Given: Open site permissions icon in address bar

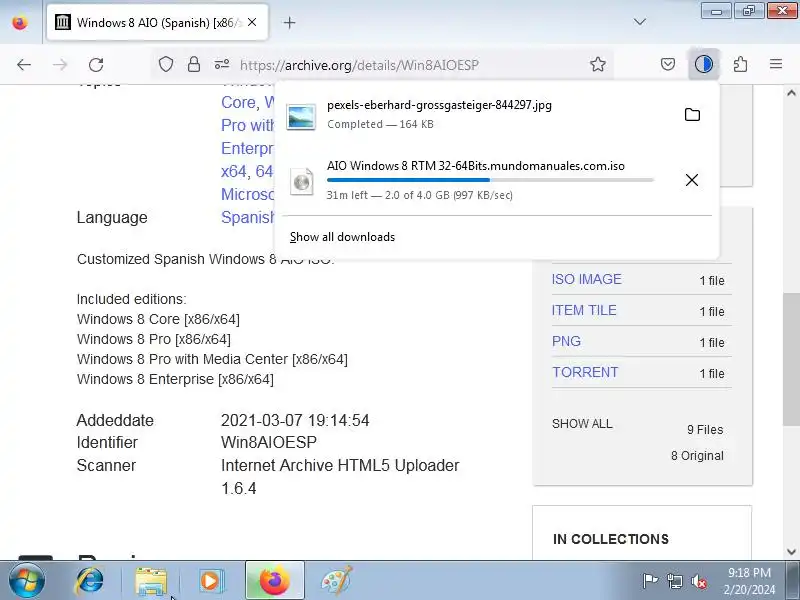Looking at the screenshot, I should click(x=221, y=64).
